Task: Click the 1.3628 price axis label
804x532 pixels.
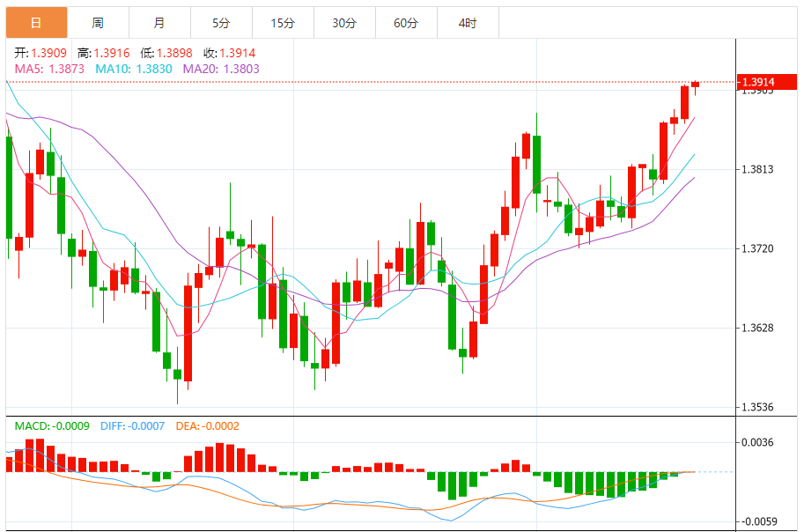Action: [x=757, y=328]
